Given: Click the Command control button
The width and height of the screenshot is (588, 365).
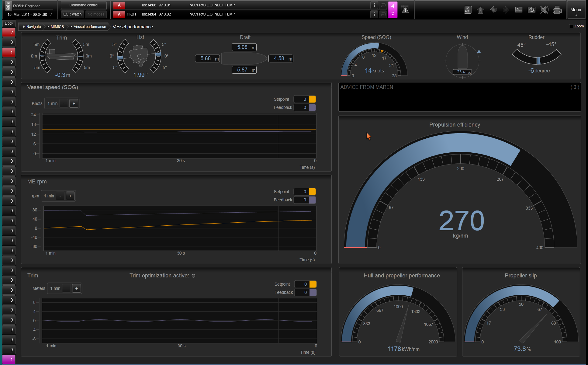Looking at the screenshot, I should click(x=84, y=5).
